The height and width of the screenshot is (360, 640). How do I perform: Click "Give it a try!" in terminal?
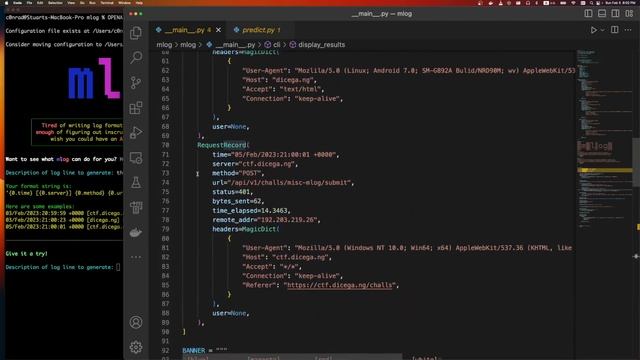[x=27, y=253]
